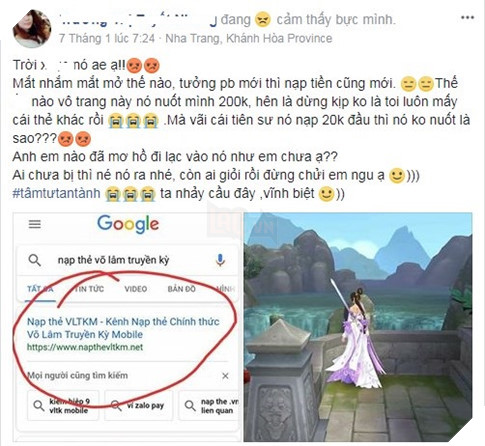485x446 pixels.
Task: Select the nap the .vn lien quan suggestion
Action: pos(209,406)
